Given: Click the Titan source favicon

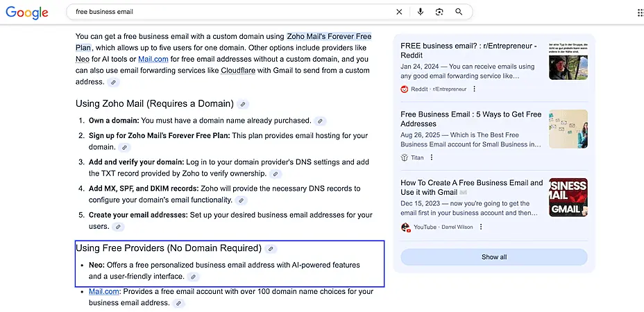Looking at the screenshot, I should 405,157.
